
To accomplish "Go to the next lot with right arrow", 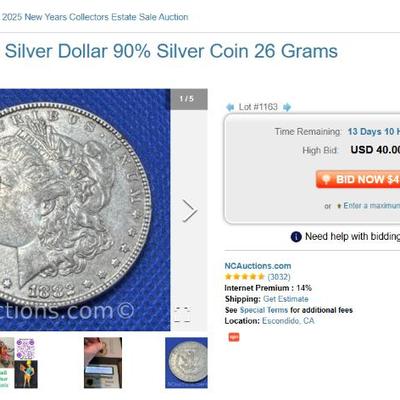I will tap(287, 107).
